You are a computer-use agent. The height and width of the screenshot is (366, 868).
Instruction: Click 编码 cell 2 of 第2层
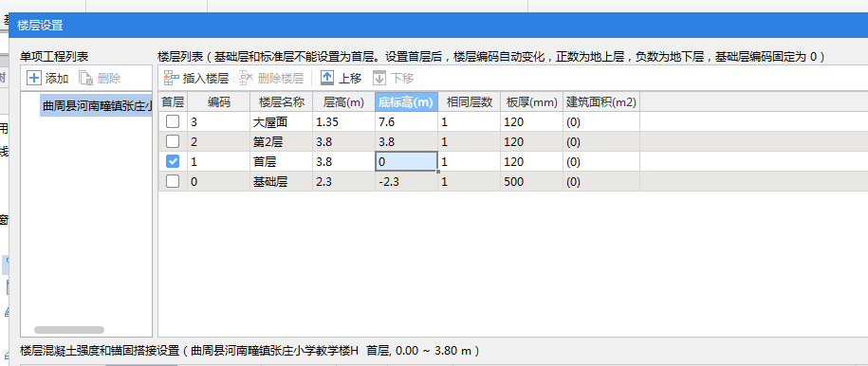219,141
